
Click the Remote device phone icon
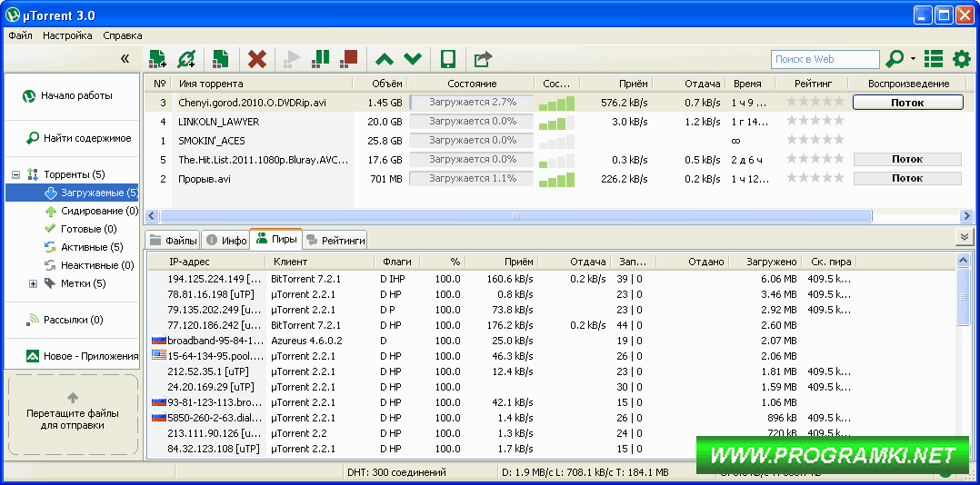pyautogui.click(x=447, y=59)
